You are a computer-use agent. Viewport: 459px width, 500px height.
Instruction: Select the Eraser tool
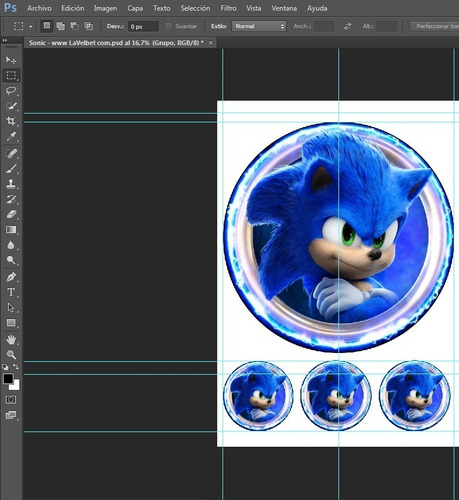pos(11,214)
